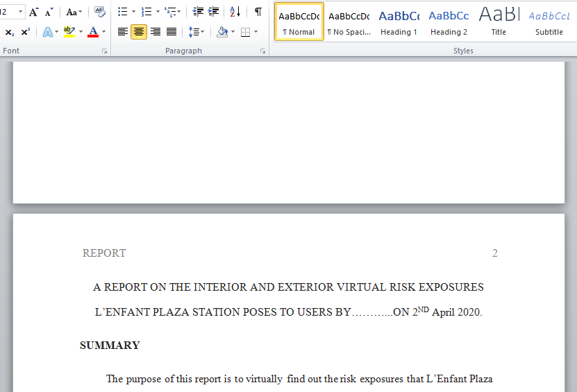Click the Multilevel List icon

[170, 12]
